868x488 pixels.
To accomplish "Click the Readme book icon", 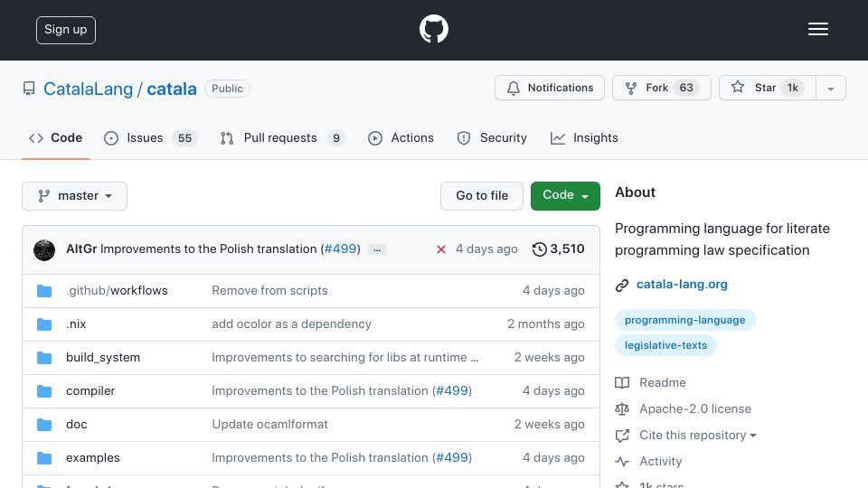I will (622, 383).
